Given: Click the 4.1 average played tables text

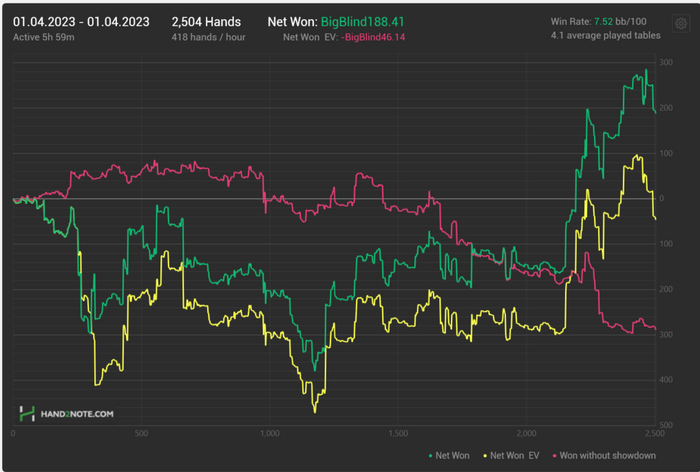Looking at the screenshot, I should (x=597, y=36).
